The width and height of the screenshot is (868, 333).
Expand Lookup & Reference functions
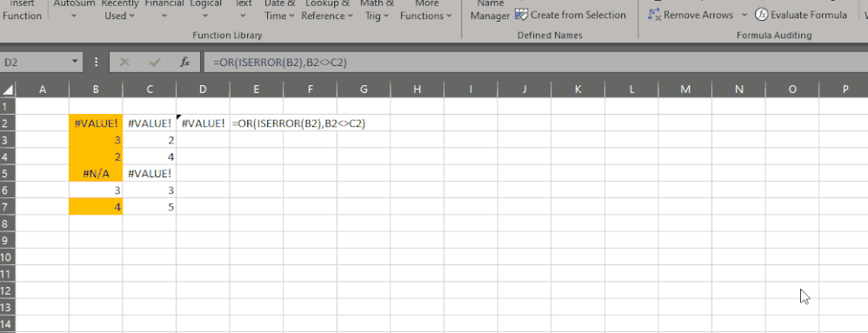click(327, 10)
